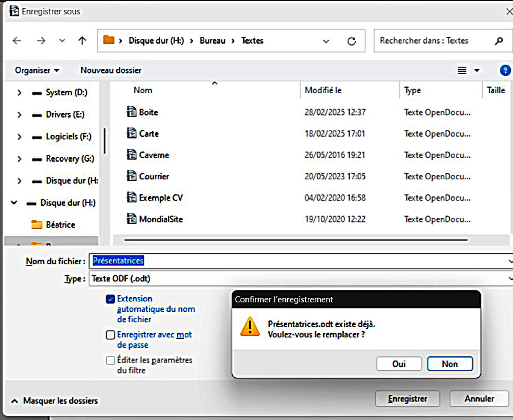513x420 pixels.
Task: Go up one folder level
Action: coord(82,41)
